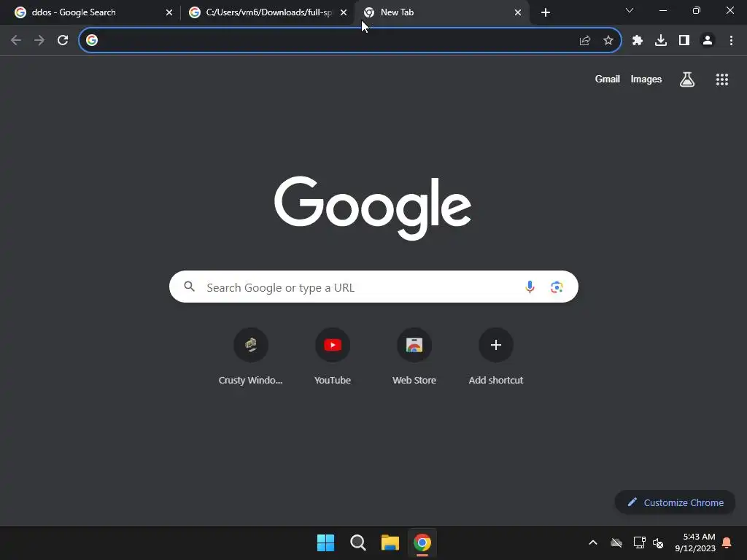Open the Google apps grid
The height and width of the screenshot is (560, 747).
[722, 79]
